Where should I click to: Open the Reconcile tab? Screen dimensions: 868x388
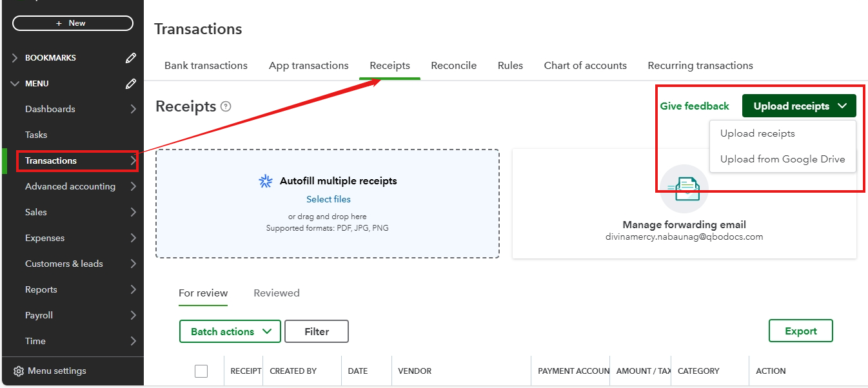tap(453, 65)
